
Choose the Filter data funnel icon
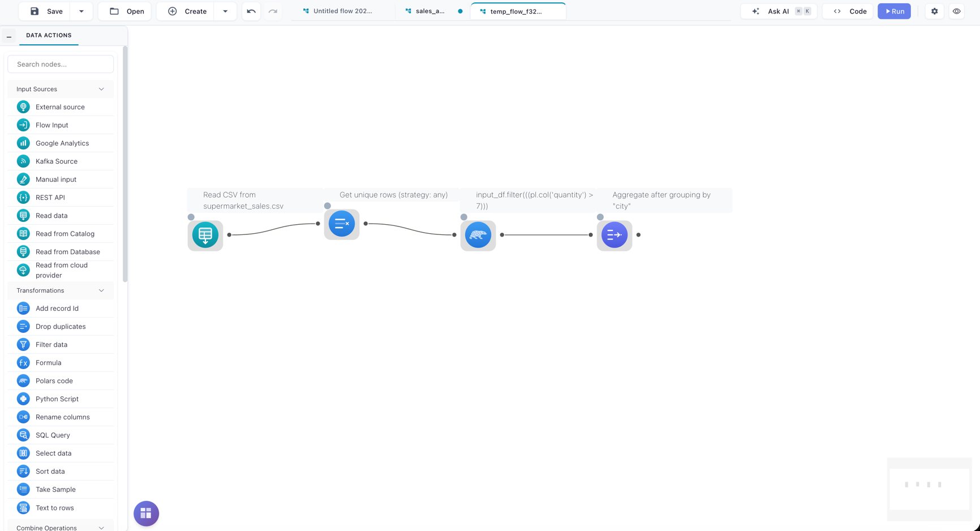click(x=23, y=345)
